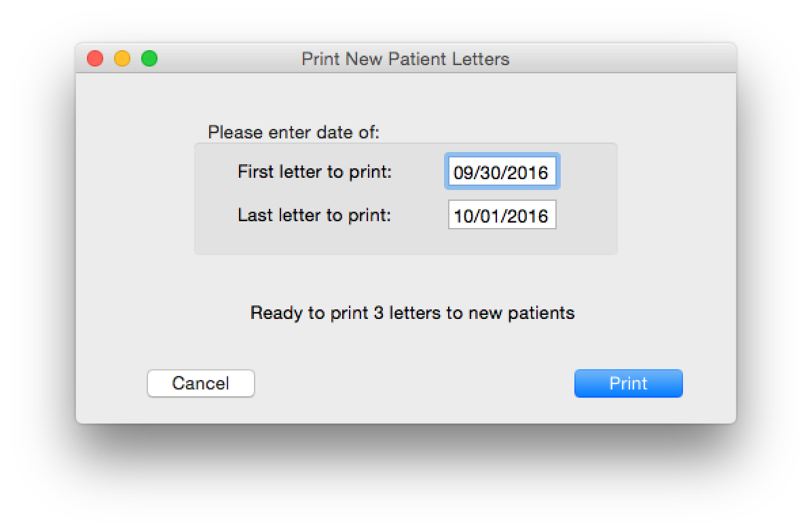Click empty title bar area right of title
The image size is (812, 532).
(625, 59)
